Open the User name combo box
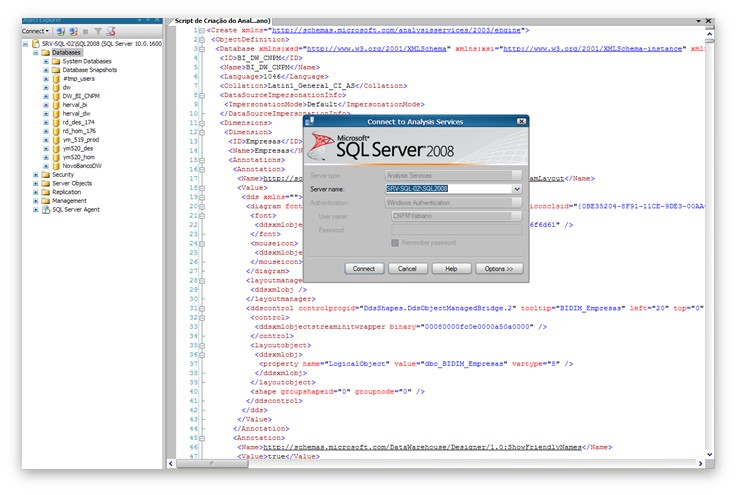This screenshot has width=737, height=495. (x=456, y=216)
